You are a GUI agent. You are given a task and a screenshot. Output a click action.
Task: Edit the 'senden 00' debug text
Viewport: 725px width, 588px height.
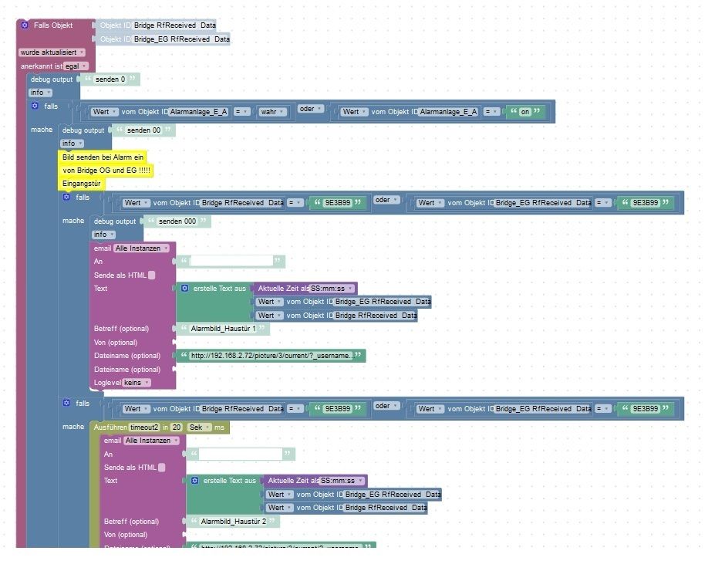(143, 130)
